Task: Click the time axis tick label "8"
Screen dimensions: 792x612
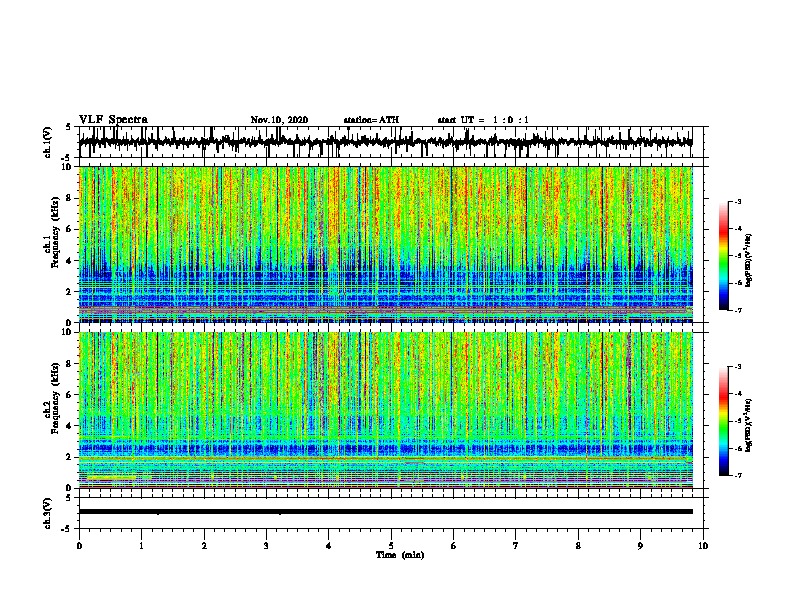Action: tap(578, 546)
